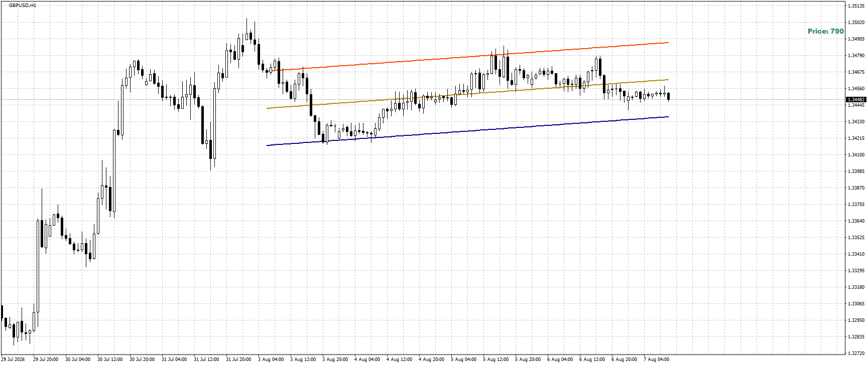Click the green "Price: 790" label
The height and width of the screenshot is (365, 868).
825,31
